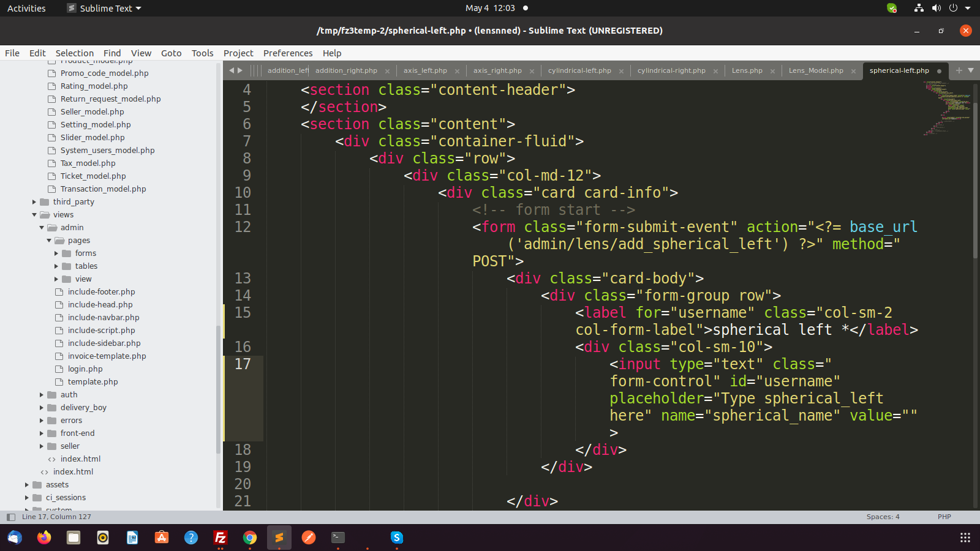Go to the next tab with right arrow
This screenshot has width=980, height=551.
pyautogui.click(x=240, y=70)
